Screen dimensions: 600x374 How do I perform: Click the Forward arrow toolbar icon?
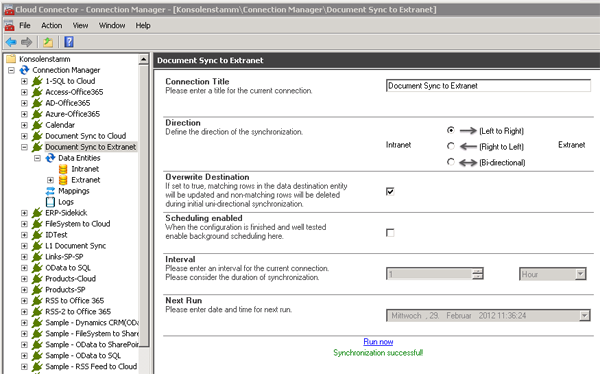[26, 42]
